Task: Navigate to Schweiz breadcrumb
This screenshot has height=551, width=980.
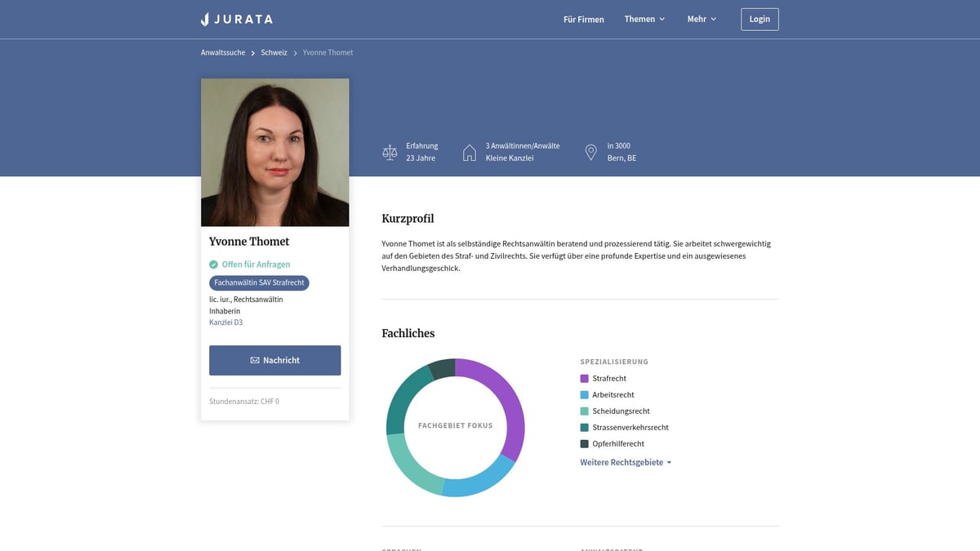Action: click(274, 52)
